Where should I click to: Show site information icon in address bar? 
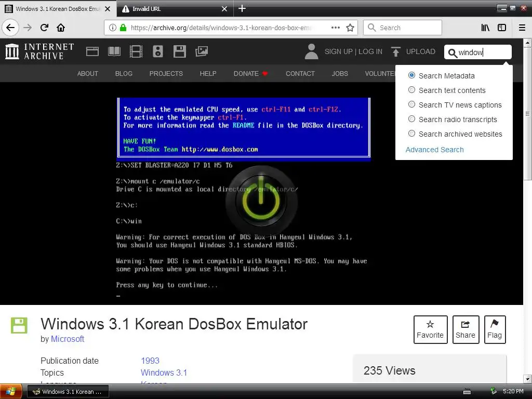point(113,28)
